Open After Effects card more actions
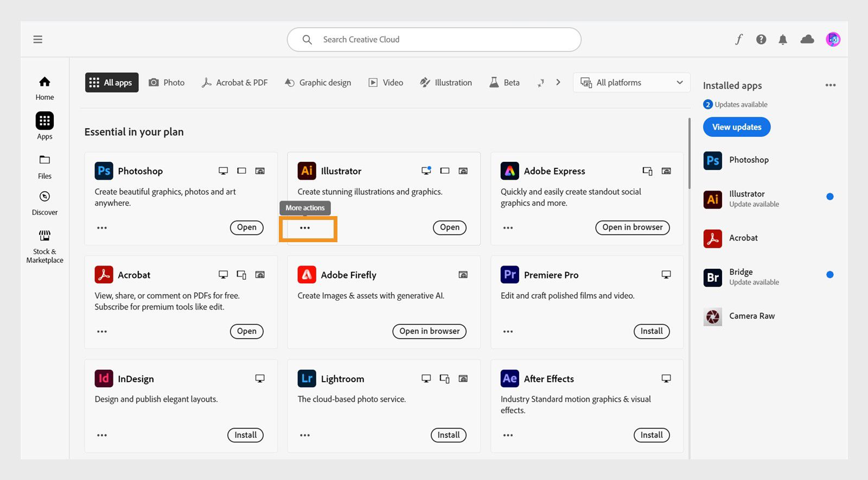This screenshot has height=480, width=868. point(508,435)
